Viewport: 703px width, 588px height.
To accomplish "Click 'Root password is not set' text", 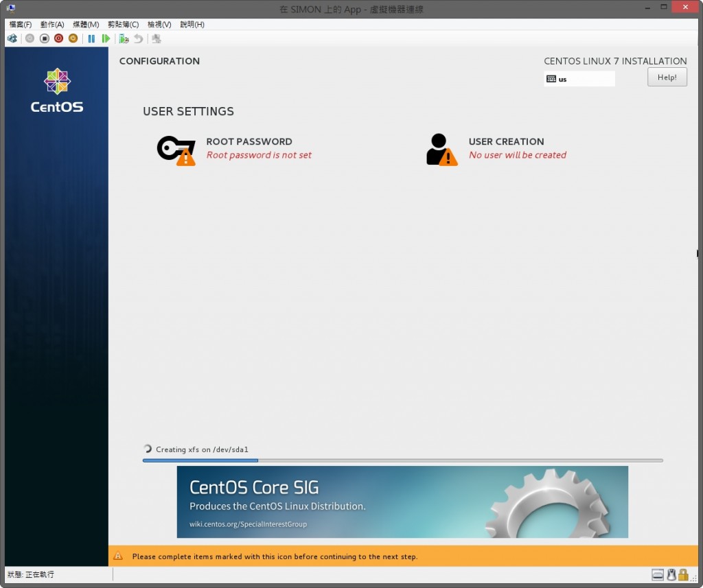I will click(x=259, y=155).
